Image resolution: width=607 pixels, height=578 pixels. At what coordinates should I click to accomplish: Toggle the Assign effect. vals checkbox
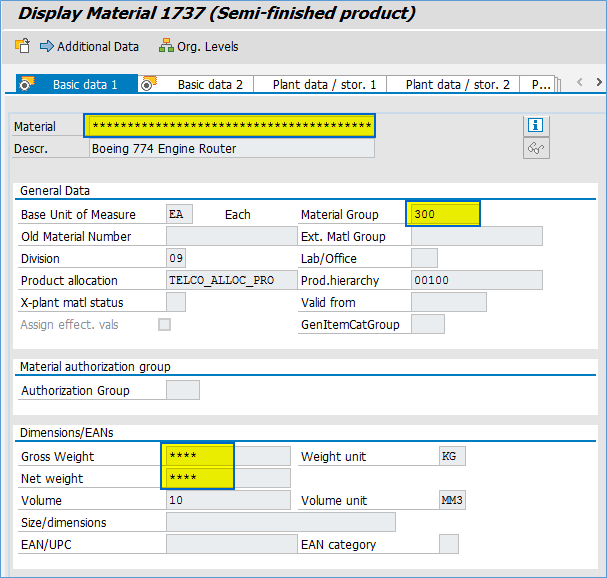tap(164, 324)
